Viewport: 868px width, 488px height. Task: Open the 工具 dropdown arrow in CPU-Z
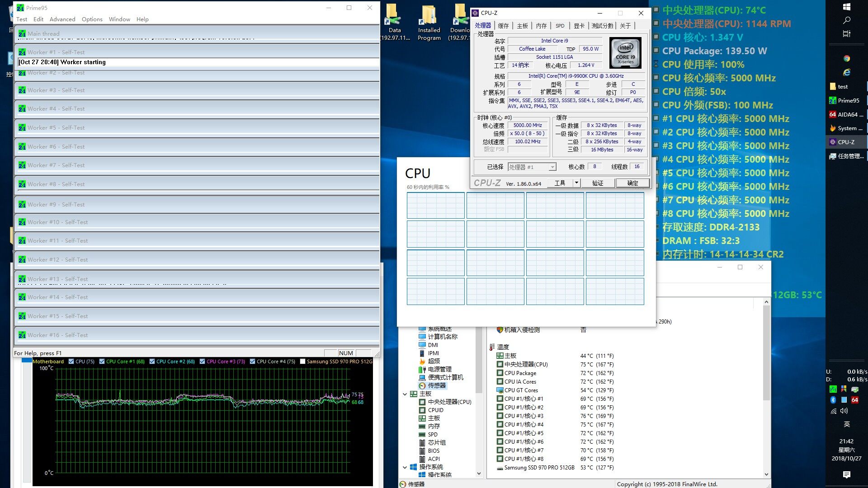tap(576, 183)
